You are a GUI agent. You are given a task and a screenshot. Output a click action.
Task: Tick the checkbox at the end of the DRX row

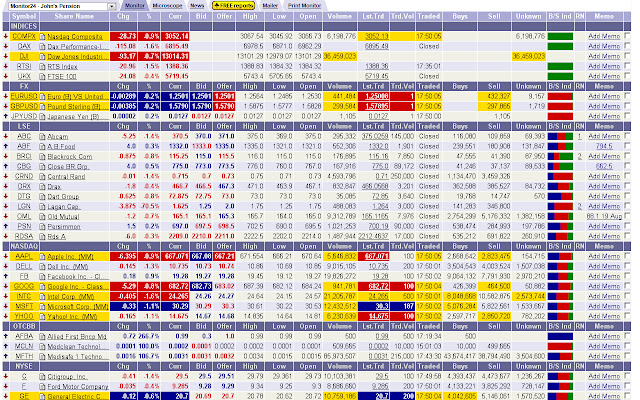click(627, 186)
